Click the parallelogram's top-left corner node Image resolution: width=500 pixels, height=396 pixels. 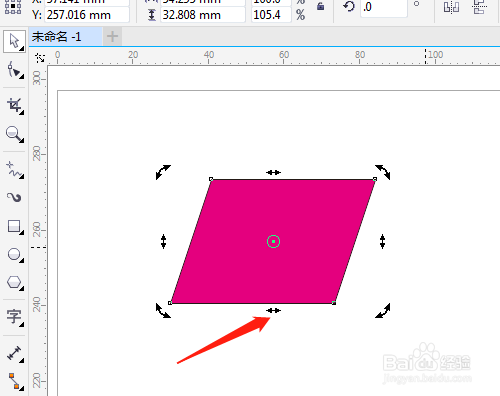tap(211, 179)
